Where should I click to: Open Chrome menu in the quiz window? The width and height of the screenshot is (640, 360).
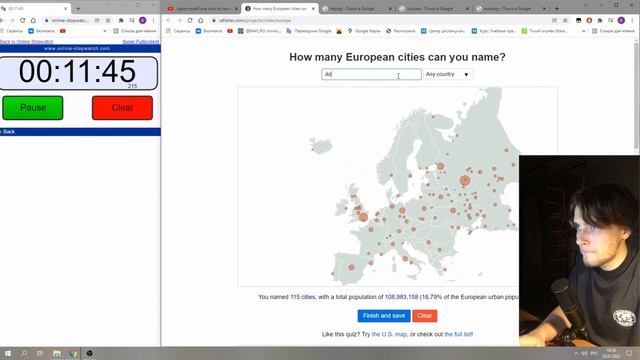coord(632,20)
